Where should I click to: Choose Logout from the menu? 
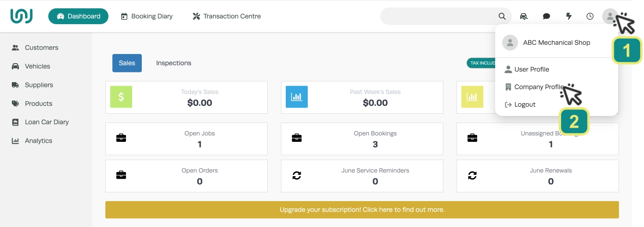[525, 104]
